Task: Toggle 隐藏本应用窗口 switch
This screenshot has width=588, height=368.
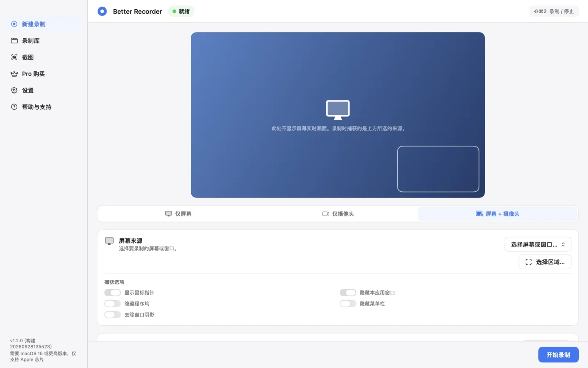Action: (x=348, y=293)
